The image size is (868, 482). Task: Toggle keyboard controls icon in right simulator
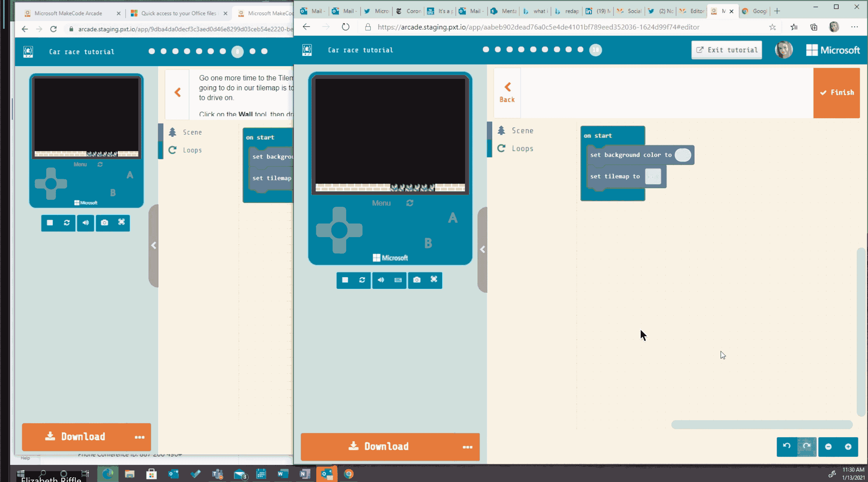pyautogui.click(x=398, y=280)
